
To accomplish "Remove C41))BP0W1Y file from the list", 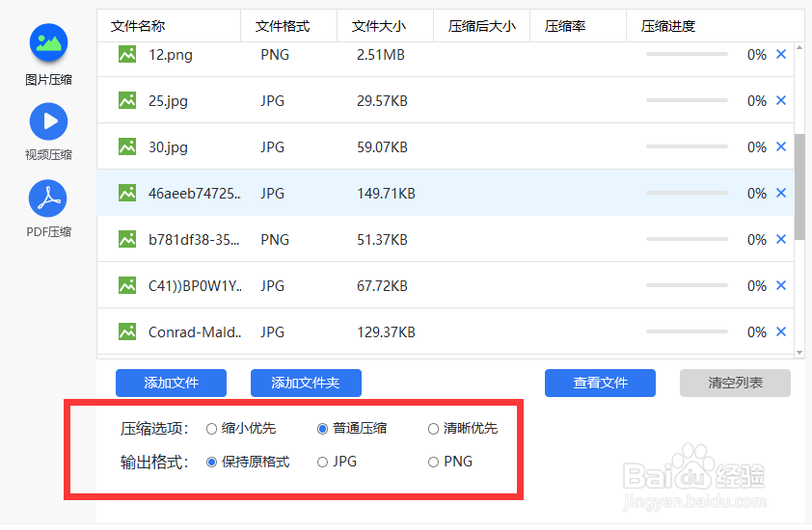I will coord(781,285).
